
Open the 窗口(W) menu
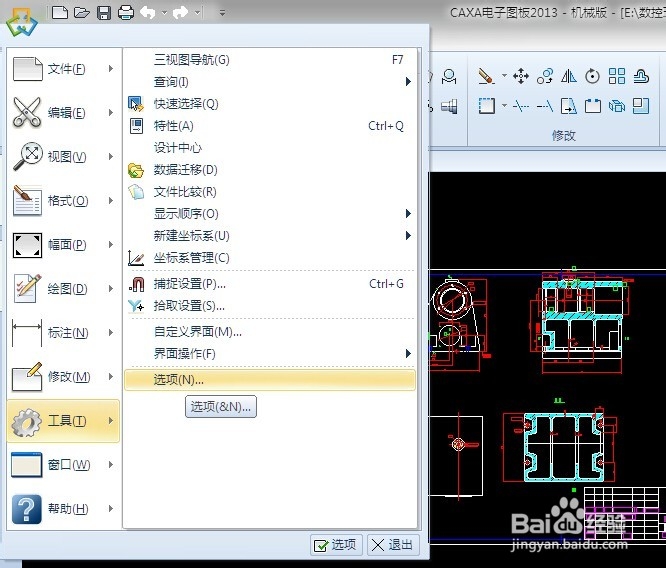[x=64, y=465]
